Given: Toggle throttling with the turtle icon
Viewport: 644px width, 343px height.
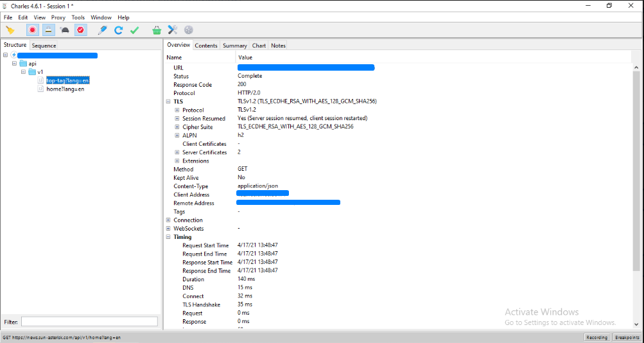Looking at the screenshot, I should tap(64, 30).
